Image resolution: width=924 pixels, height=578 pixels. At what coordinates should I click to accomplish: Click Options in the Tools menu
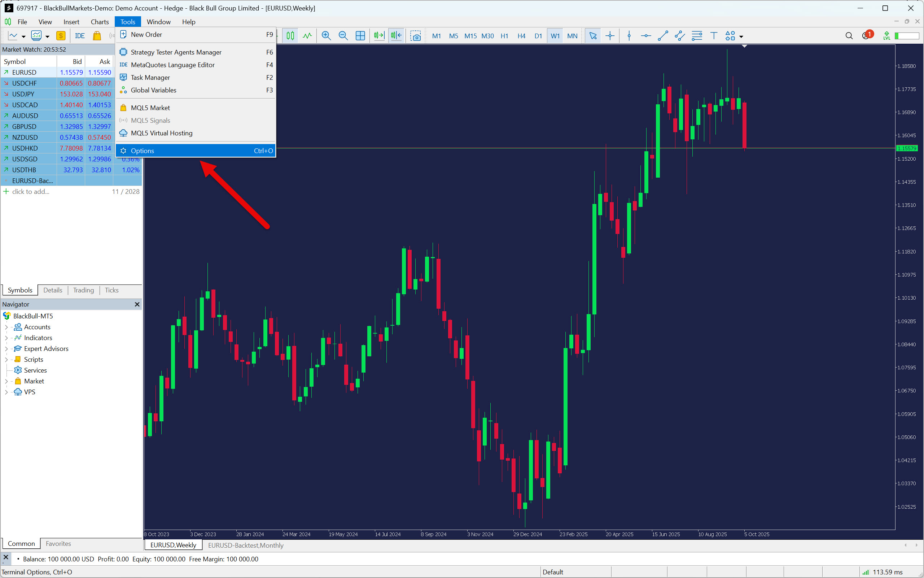[x=143, y=151]
